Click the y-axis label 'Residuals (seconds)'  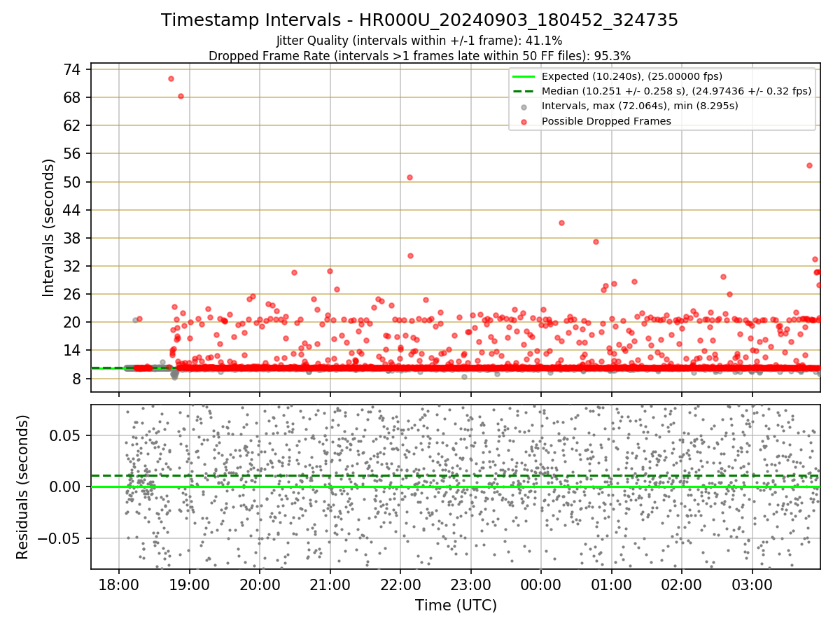point(22,487)
